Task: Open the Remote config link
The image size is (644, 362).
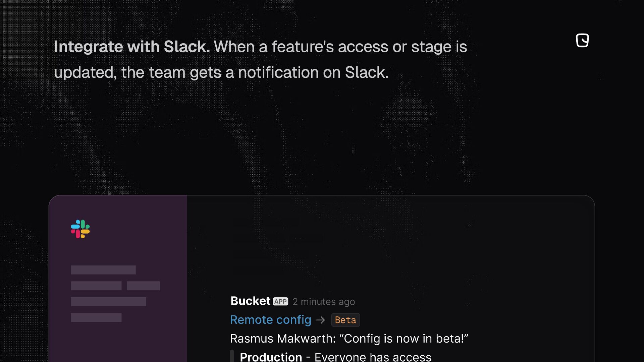Action: (271, 320)
